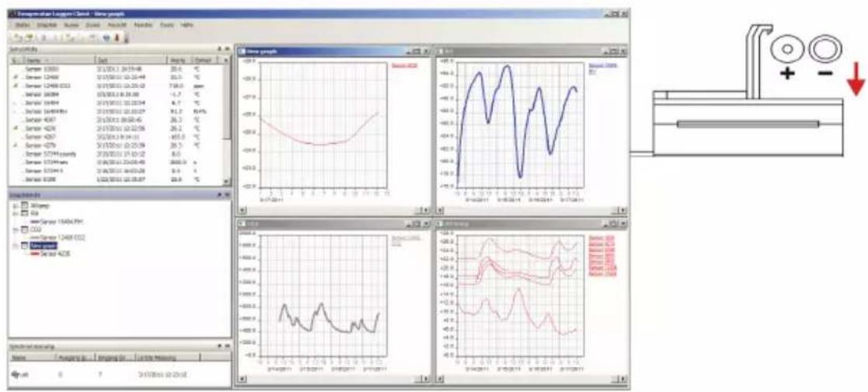
Task: Click the blue sensor legend in the RH graph window
Action: [x=603, y=68]
